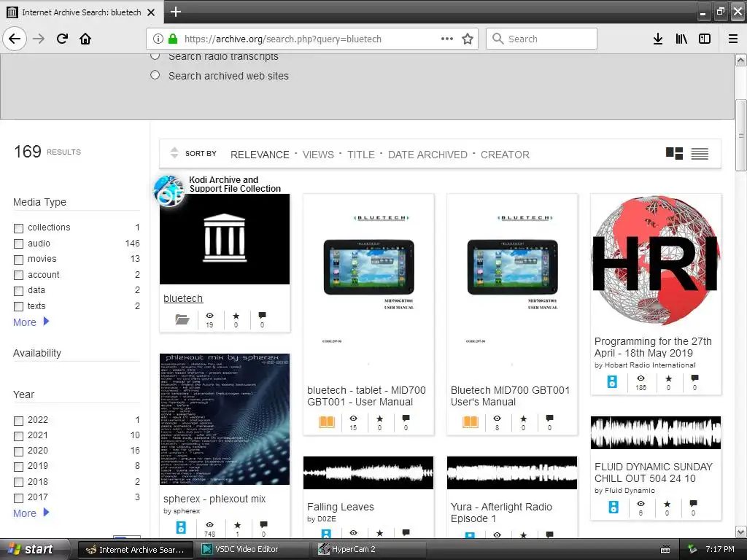Click the scrollbar down arrow
Viewport: 747px width, 560px height.
click(740, 532)
